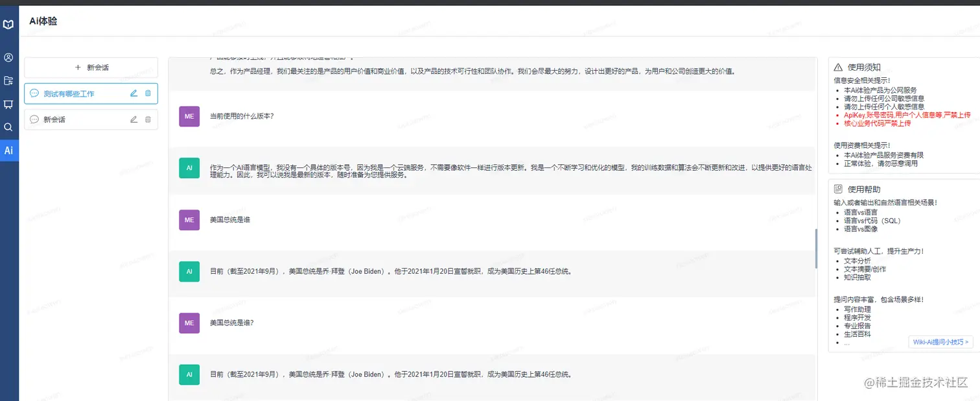The height and width of the screenshot is (401, 980).
Task: Click the help icon next to 使用帮助
Action: [838, 189]
